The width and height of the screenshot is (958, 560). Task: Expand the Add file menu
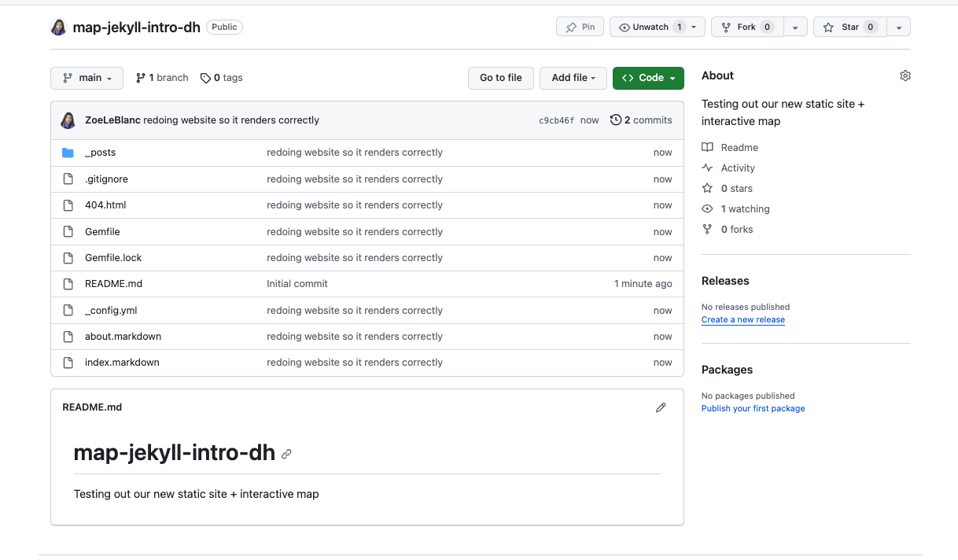click(x=573, y=78)
